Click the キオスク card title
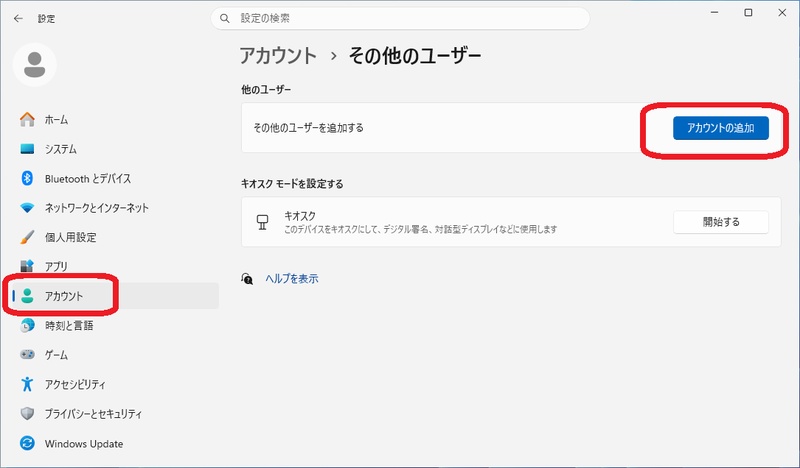 [x=299, y=216]
